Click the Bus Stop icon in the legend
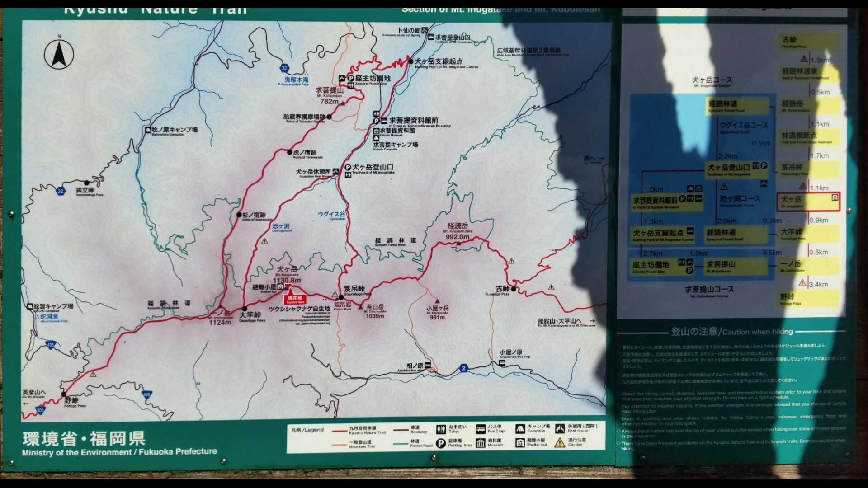Screen dimensions: 868x488 (x=480, y=429)
